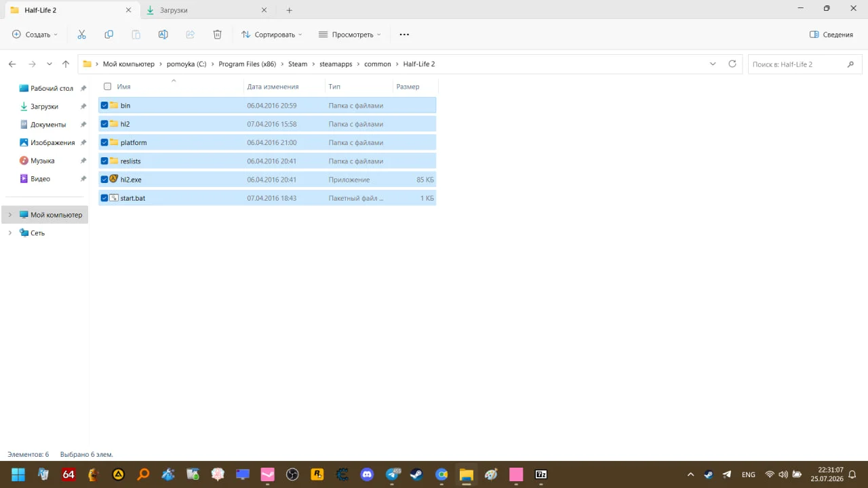
Task: Uncheck the hl2.exe file checkbox
Action: click(104, 180)
